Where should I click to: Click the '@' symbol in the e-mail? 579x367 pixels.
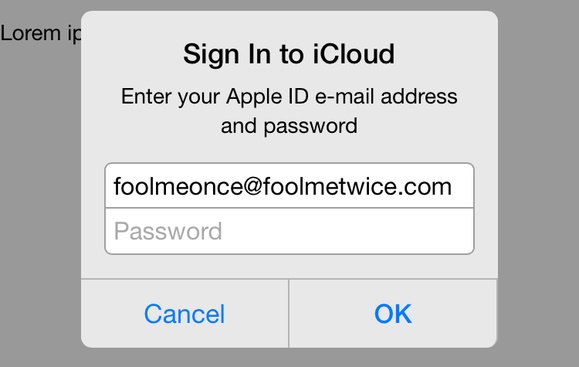tap(253, 186)
